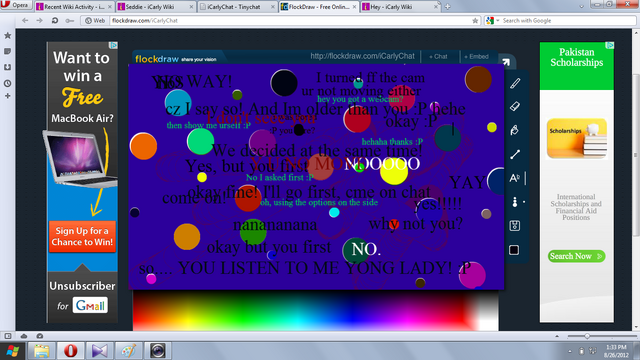Image resolution: width=640 pixels, height=360 pixels.
Task: Open History clock panel in sidebar
Action: pos(8,83)
